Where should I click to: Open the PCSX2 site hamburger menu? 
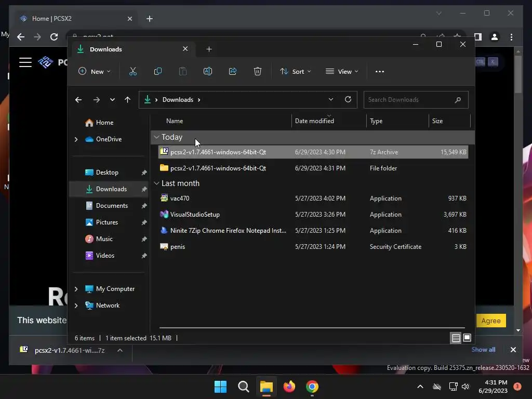click(25, 62)
